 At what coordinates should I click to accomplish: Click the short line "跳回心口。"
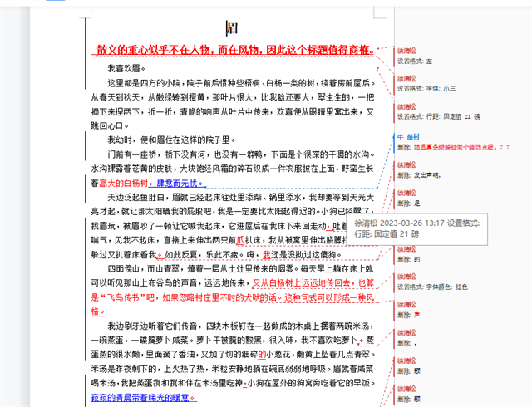pyautogui.click(x=110, y=125)
